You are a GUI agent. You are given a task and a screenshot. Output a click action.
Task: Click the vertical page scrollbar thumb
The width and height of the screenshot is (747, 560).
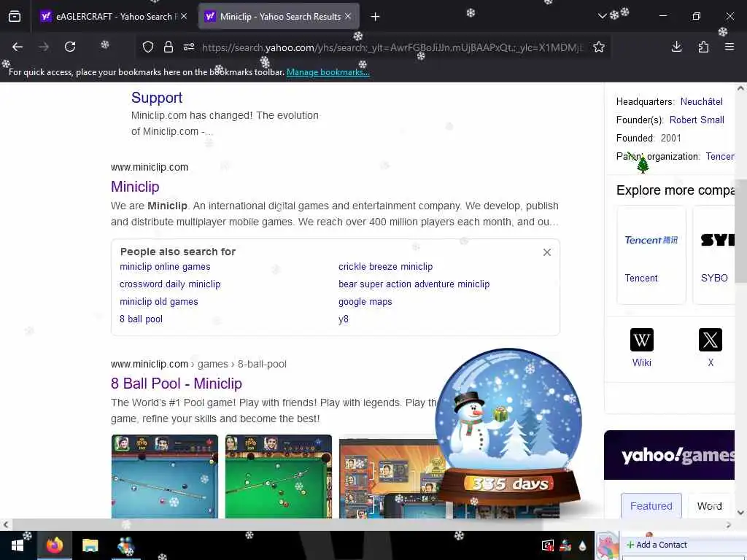point(740,230)
